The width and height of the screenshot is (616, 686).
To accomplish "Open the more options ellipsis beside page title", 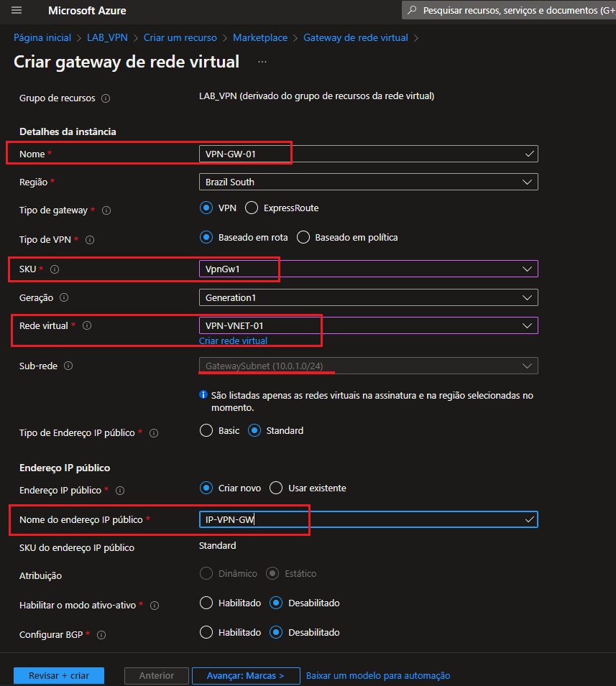I will pos(262,62).
